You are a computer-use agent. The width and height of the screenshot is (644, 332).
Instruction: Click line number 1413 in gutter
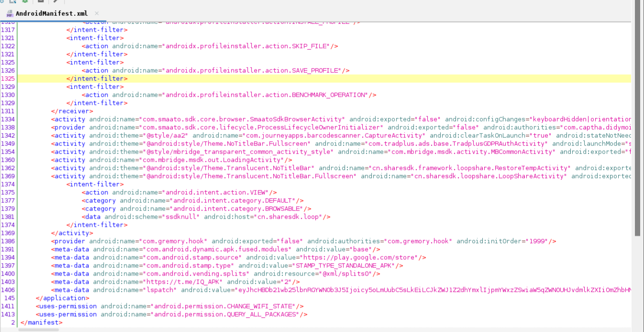point(8,314)
